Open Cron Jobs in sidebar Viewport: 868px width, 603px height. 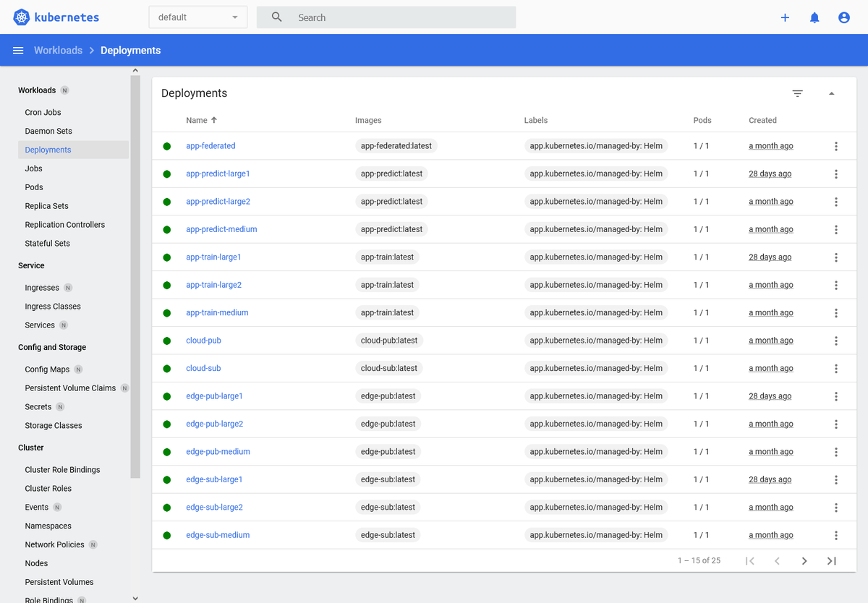pos(43,113)
